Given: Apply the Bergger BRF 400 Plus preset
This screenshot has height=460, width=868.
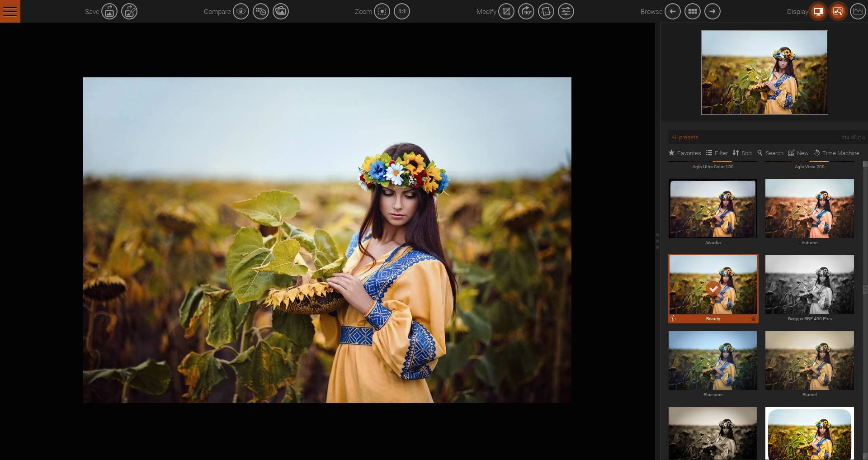Looking at the screenshot, I should tap(810, 285).
